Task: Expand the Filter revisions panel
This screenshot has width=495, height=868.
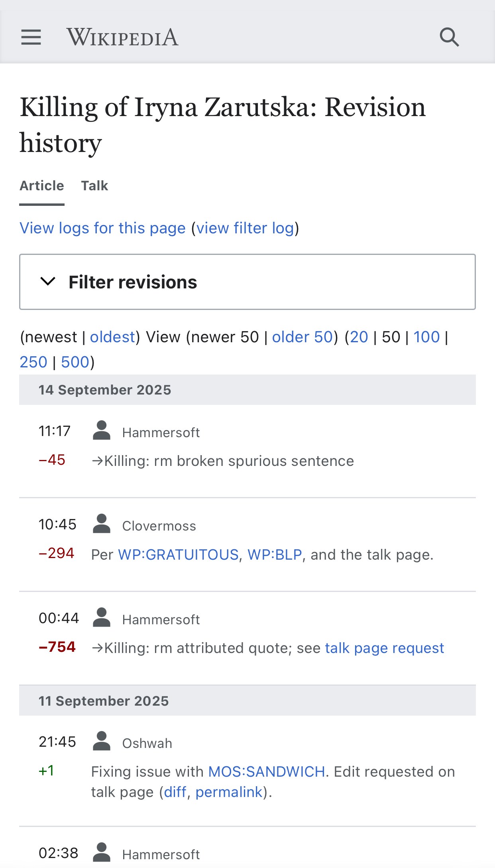Action: 247,282
